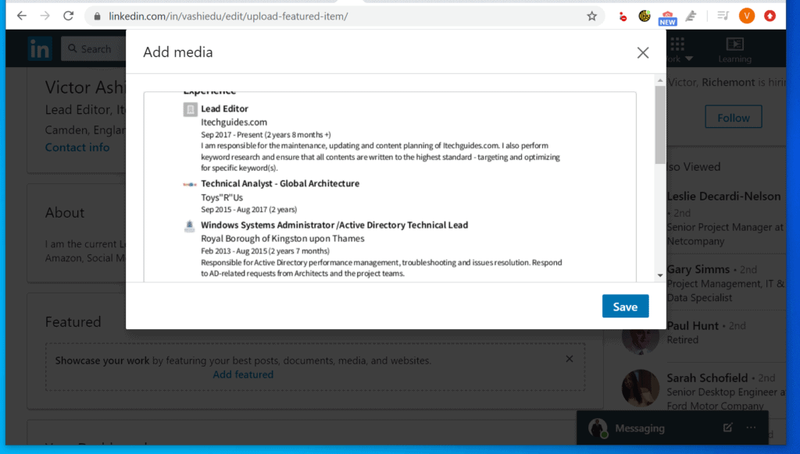Click the red extension icon beside the star

(x=623, y=17)
